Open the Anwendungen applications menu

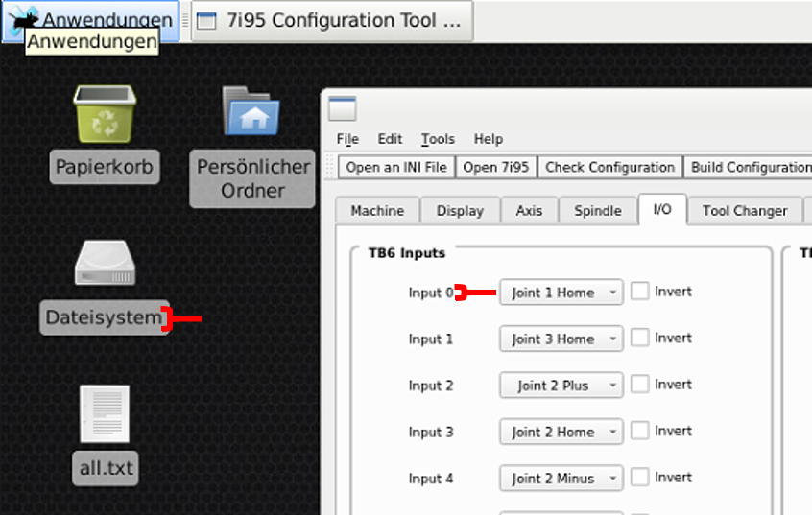pos(90,21)
